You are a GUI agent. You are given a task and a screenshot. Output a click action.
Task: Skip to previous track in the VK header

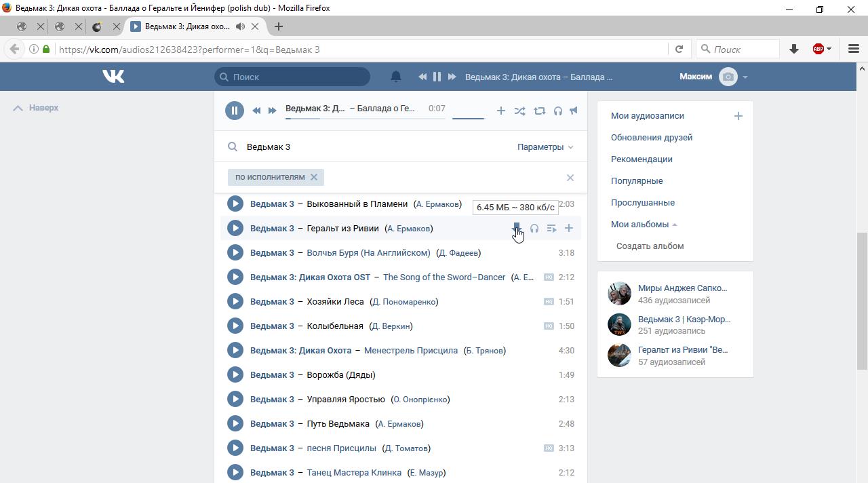(422, 77)
